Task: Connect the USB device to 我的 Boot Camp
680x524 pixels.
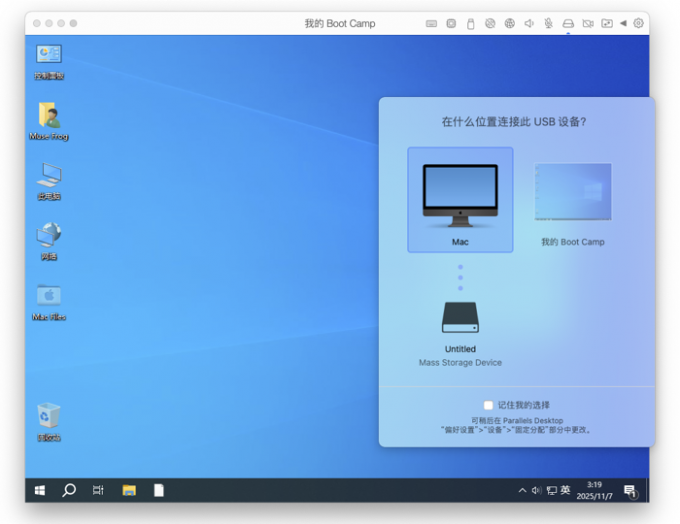Action: [x=573, y=204]
